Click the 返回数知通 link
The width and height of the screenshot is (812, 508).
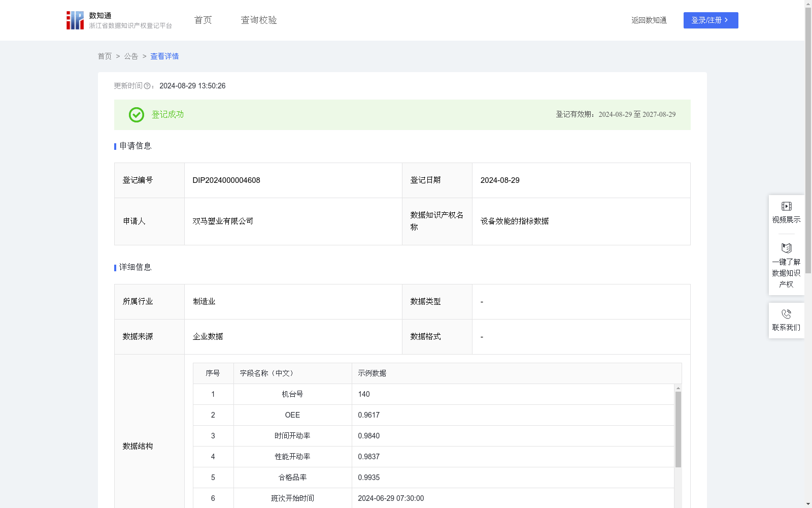tap(649, 20)
